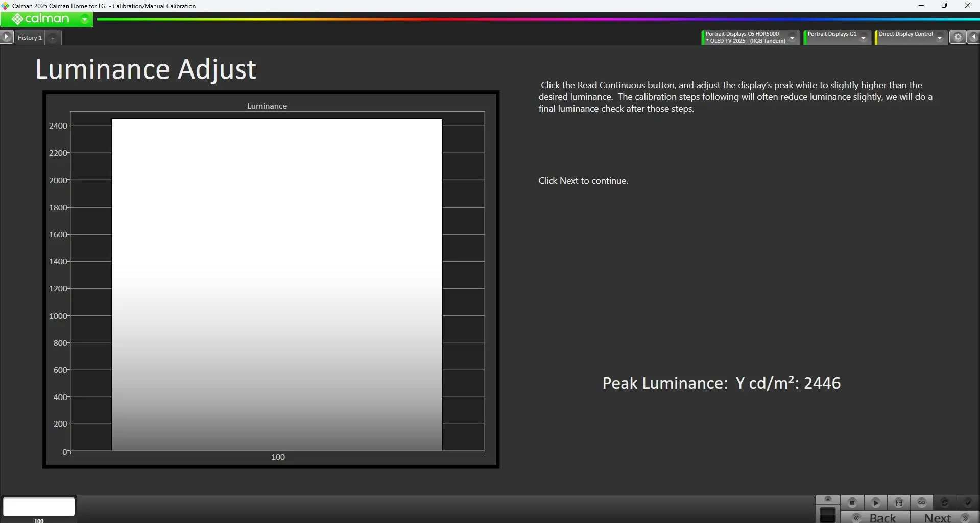Screen dimensions: 980x523
Task: Expand the Portrait Displays G1 source dropdown
Action: 863,38
